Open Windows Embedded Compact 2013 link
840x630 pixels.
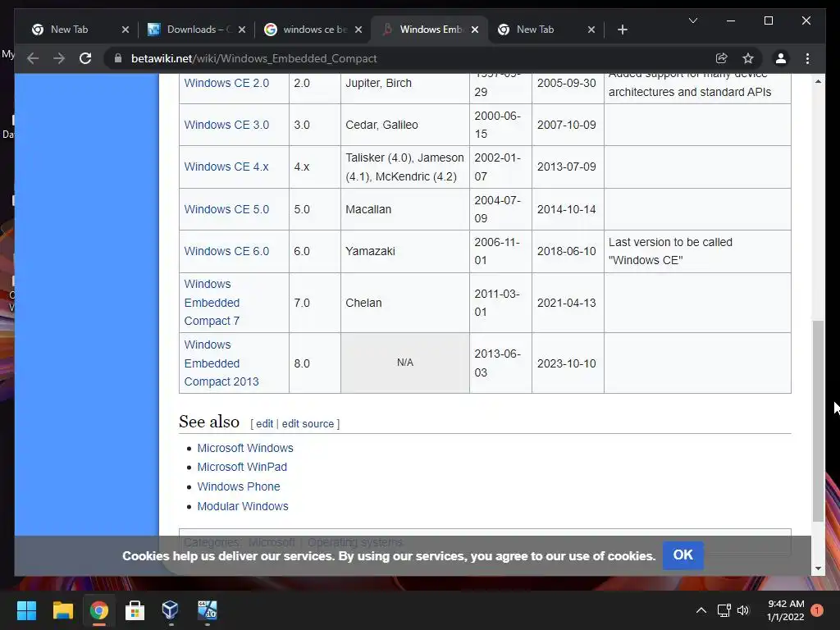pos(221,363)
